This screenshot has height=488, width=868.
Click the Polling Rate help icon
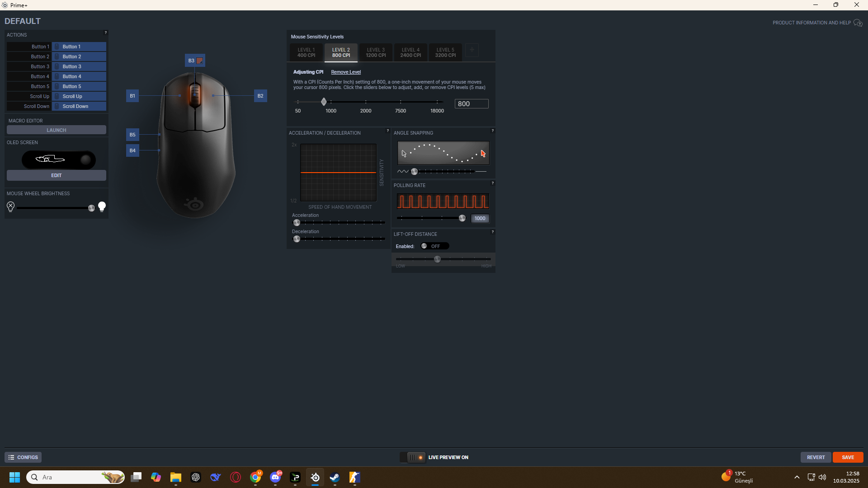click(x=492, y=183)
